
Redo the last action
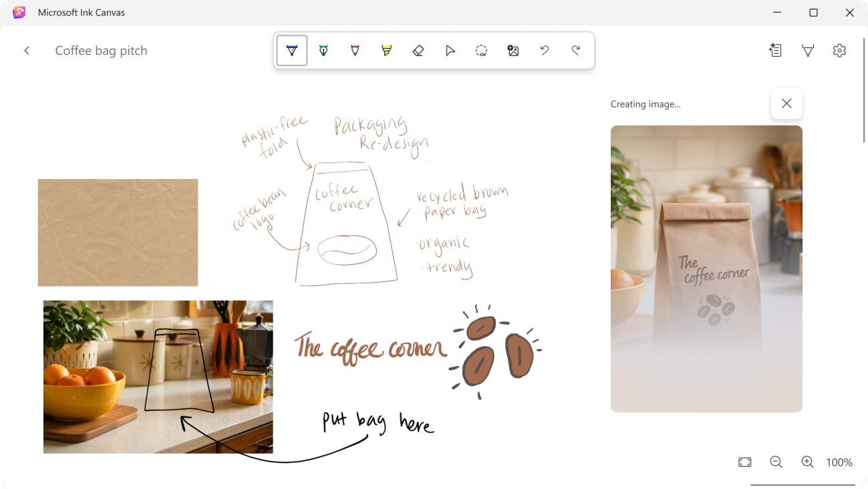576,50
